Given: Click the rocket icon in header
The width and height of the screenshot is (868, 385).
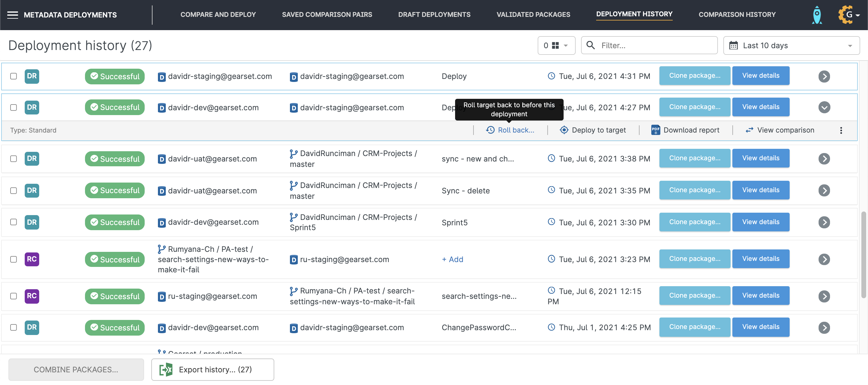Looking at the screenshot, I should (817, 15).
